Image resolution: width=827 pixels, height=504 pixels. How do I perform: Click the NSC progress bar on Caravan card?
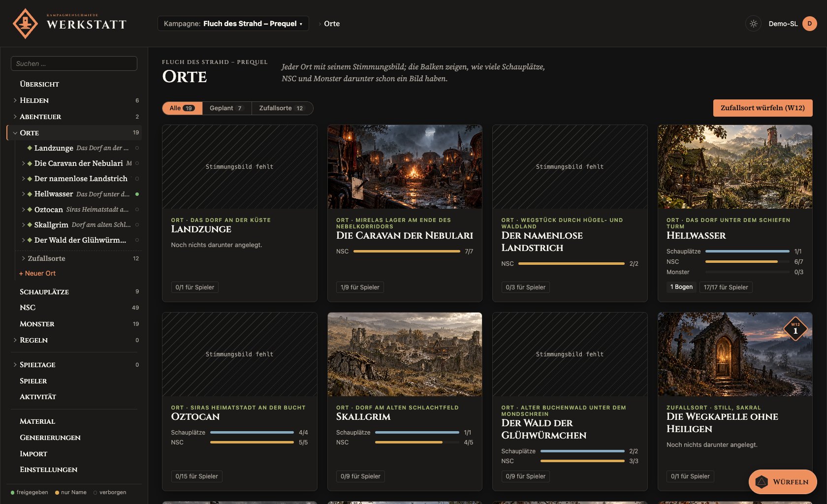click(x=407, y=251)
